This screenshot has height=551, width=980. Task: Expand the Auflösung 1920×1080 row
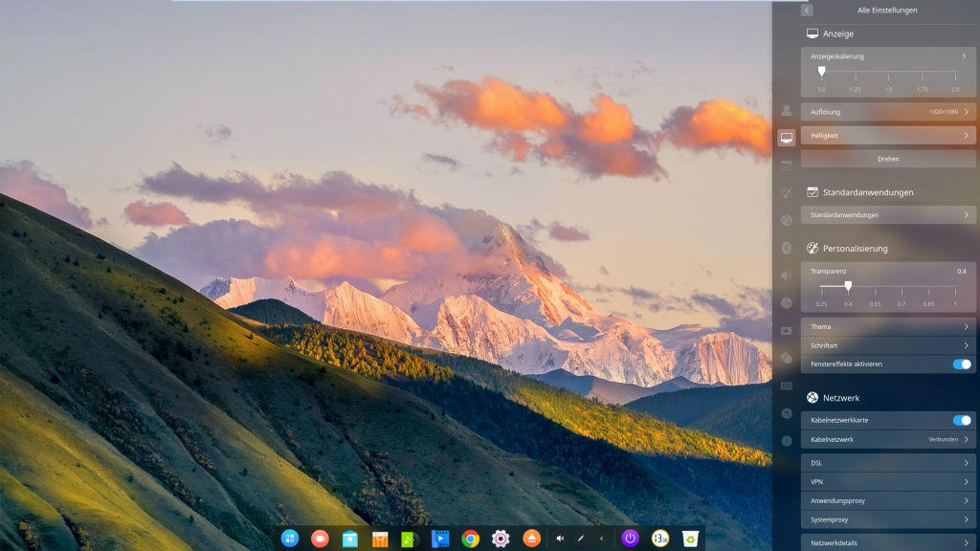pos(888,112)
